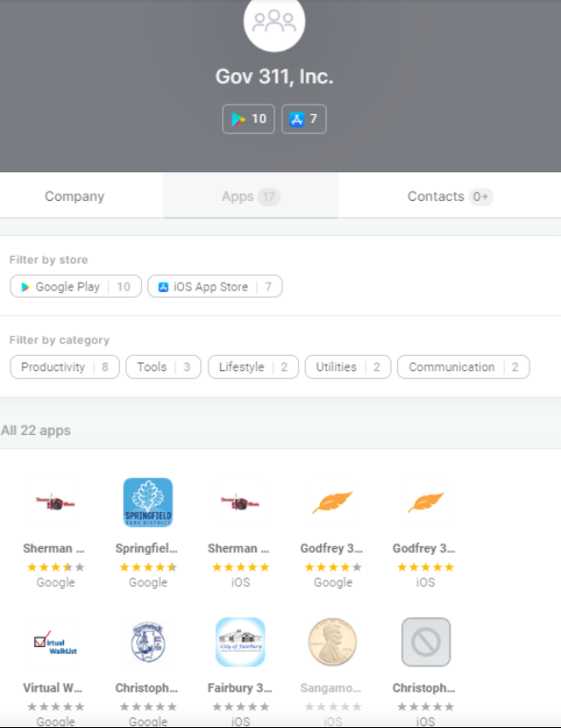Switch to the Company tab
This screenshot has width=561, height=728.
coord(74,196)
